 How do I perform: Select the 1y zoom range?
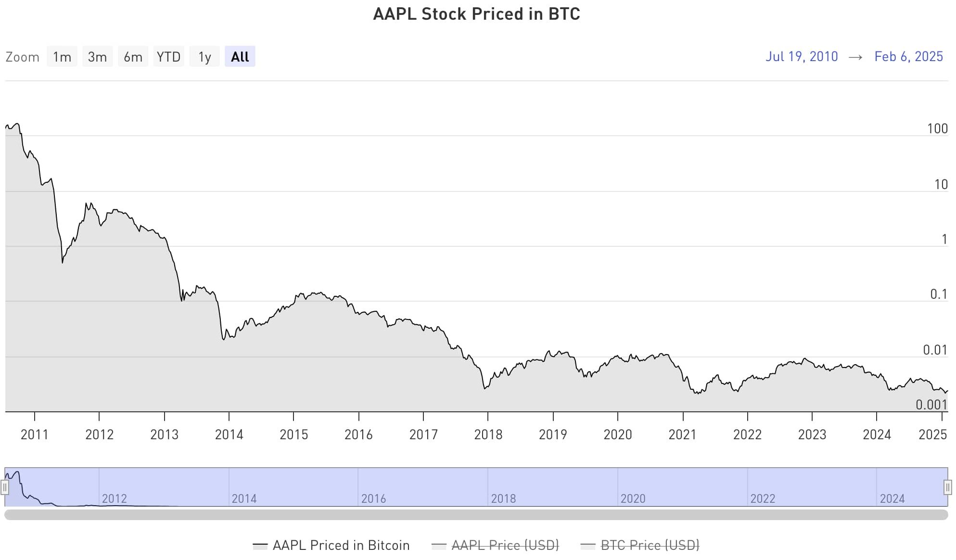tap(204, 56)
